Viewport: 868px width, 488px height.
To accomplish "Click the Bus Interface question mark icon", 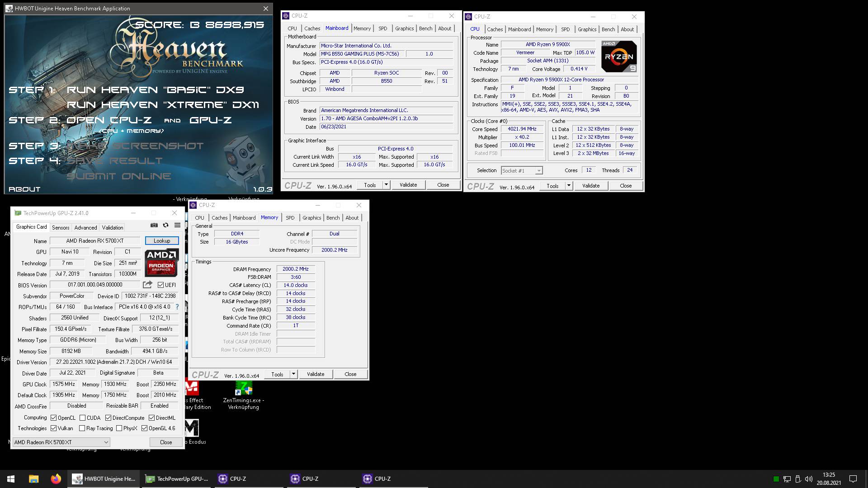I will pos(177,307).
